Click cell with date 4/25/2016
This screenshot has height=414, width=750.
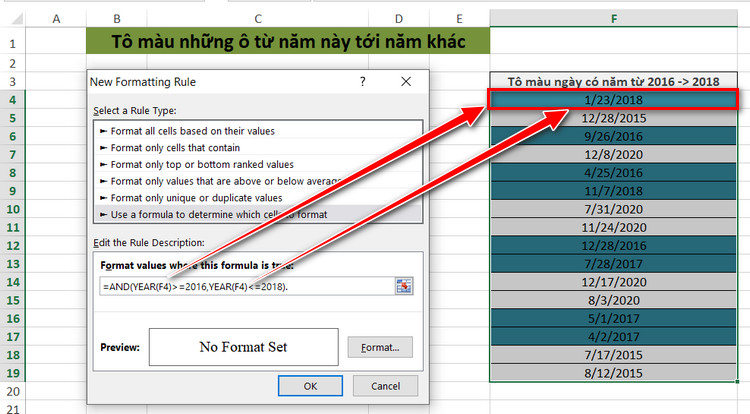[614, 173]
